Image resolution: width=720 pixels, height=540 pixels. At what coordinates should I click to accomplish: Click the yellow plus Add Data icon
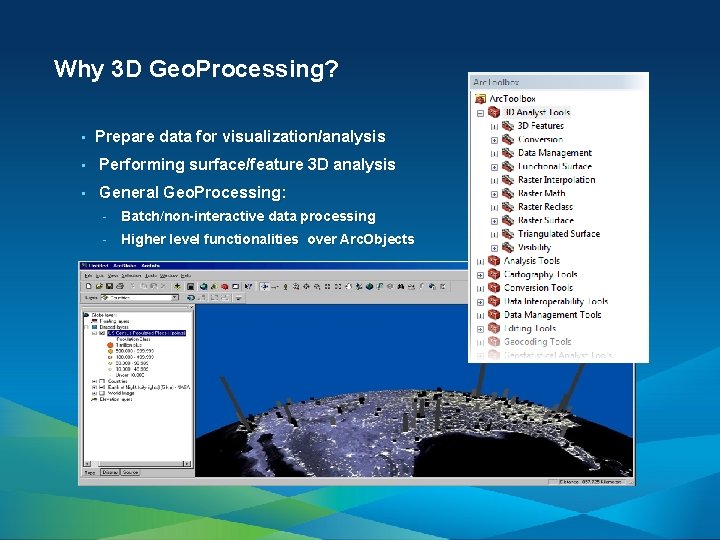[x=177, y=286]
